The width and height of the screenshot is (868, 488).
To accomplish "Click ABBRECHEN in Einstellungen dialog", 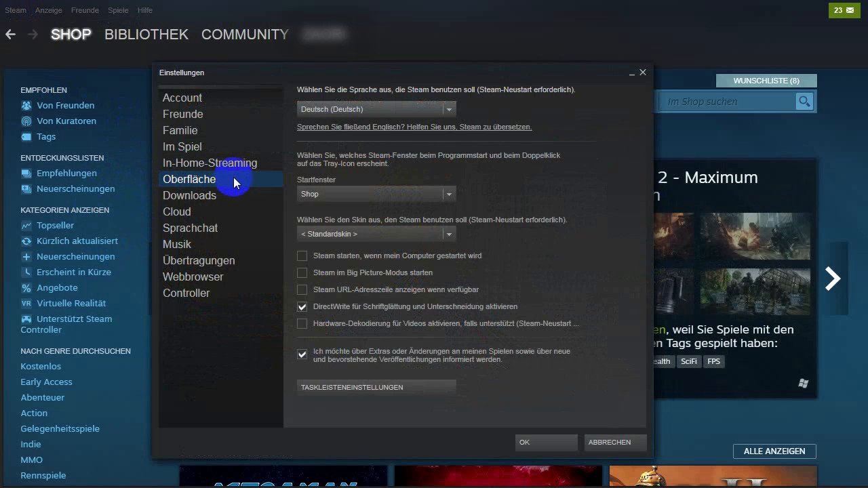I will 615,442.
